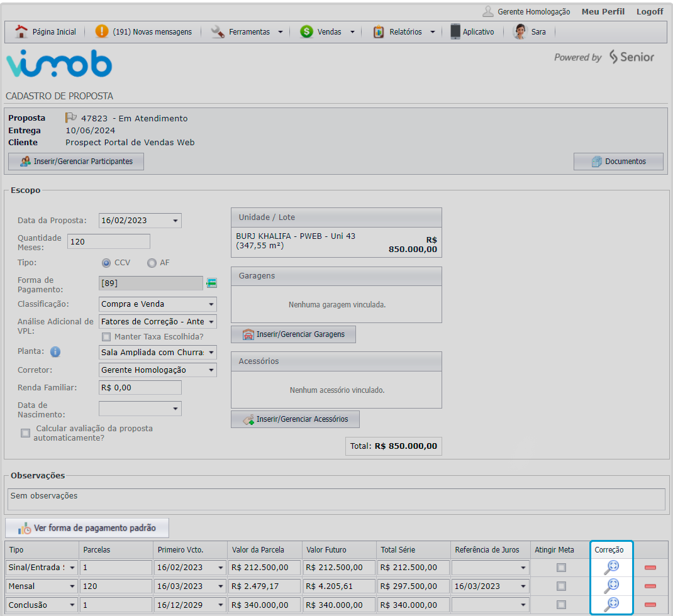
Task: Remove the Conclusão installment row
Action: point(650,605)
